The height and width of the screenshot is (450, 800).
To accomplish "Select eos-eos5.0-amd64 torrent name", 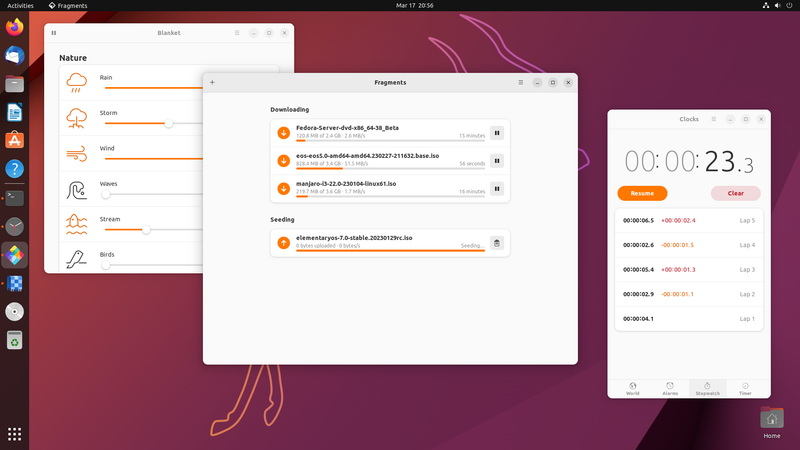I will tap(367, 156).
